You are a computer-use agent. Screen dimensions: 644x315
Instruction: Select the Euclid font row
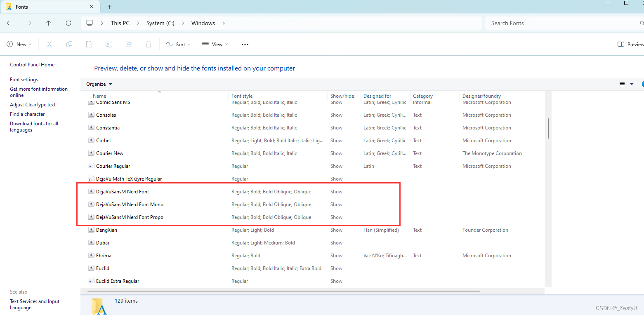313,268
